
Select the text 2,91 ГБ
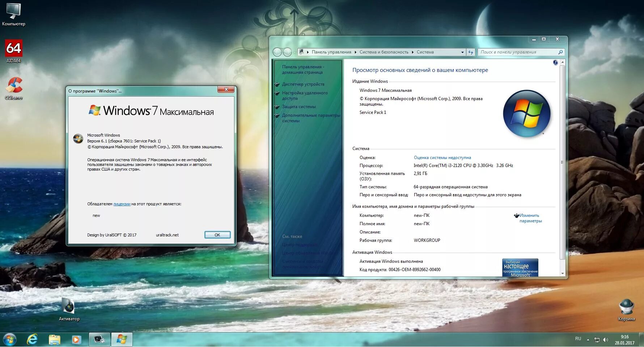(420, 173)
